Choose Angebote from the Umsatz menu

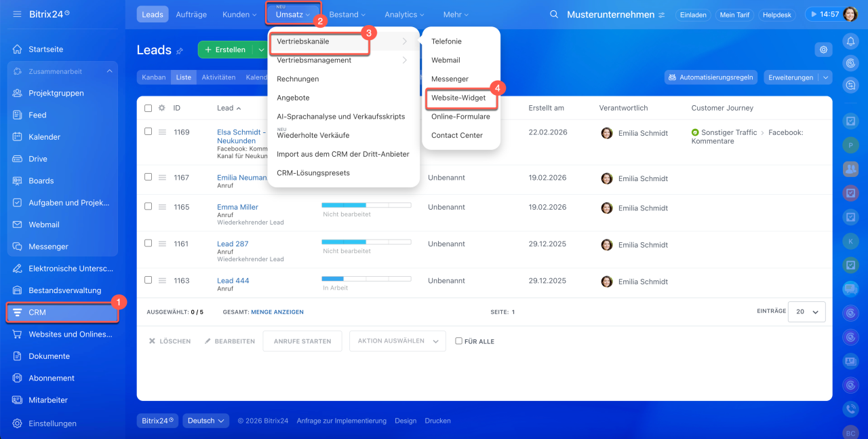pos(293,98)
